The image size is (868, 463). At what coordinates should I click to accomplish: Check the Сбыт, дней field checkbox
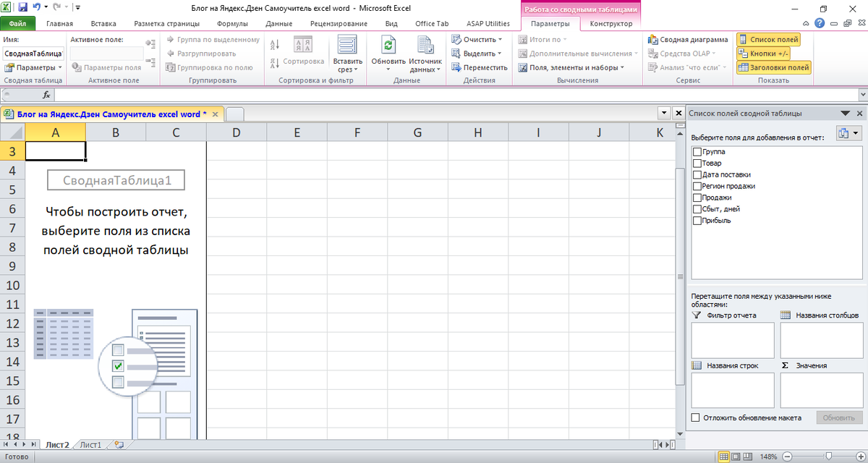(697, 209)
